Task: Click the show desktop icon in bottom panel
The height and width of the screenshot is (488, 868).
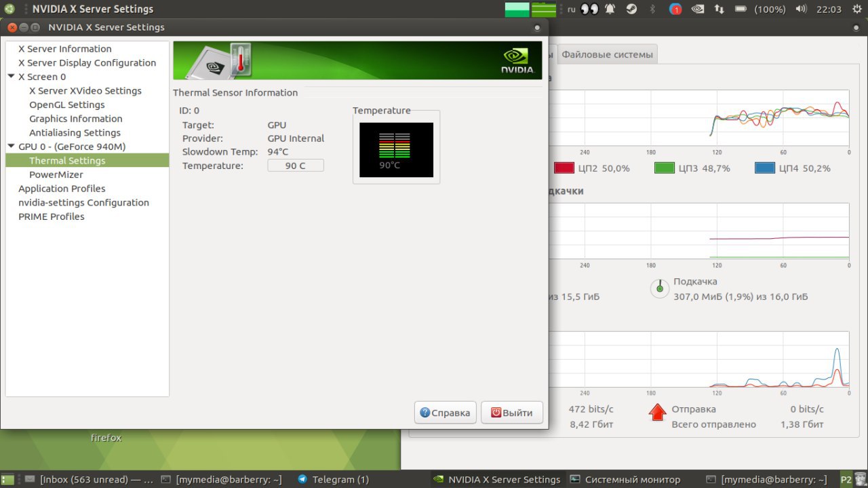Action: click(x=8, y=479)
